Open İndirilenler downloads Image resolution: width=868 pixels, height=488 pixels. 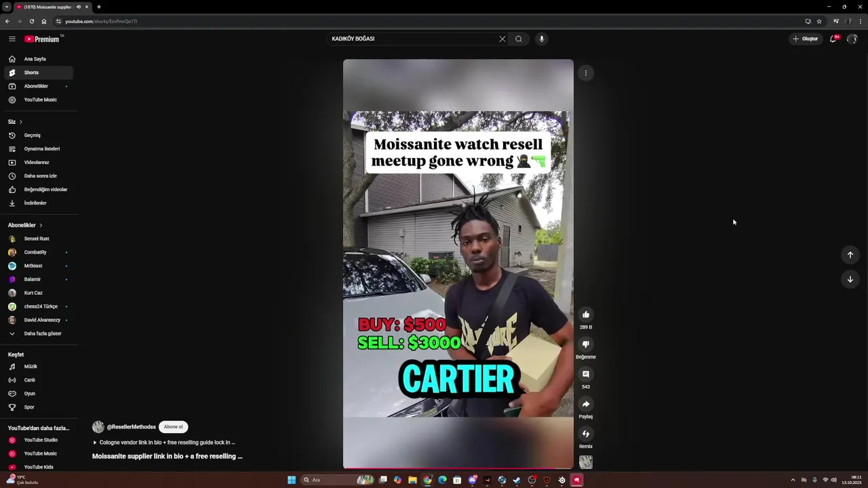point(38,203)
